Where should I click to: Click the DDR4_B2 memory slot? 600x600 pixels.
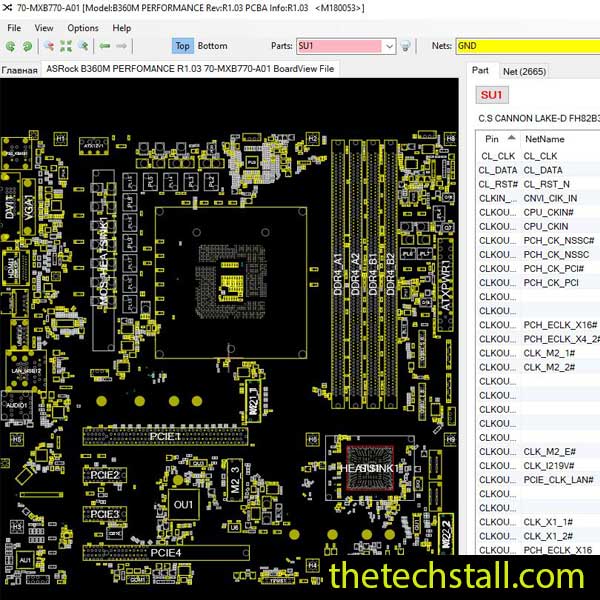point(391,274)
